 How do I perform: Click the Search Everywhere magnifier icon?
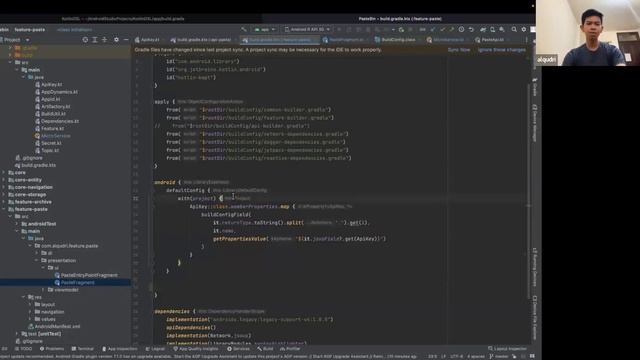[x=514, y=29]
